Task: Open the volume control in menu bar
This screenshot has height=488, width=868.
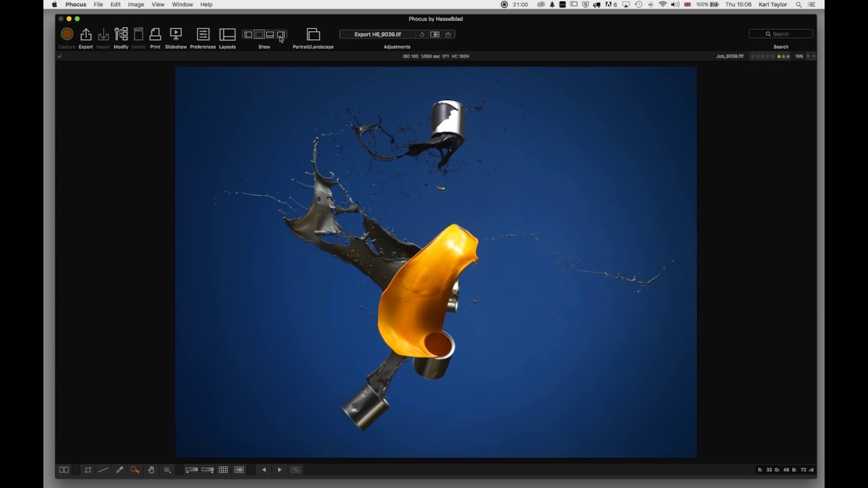Action: coord(675,5)
